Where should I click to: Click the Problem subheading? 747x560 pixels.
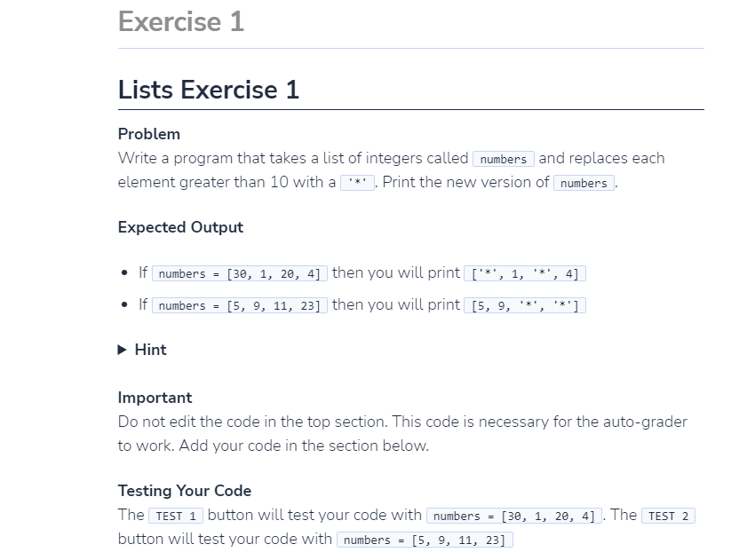coord(148,134)
